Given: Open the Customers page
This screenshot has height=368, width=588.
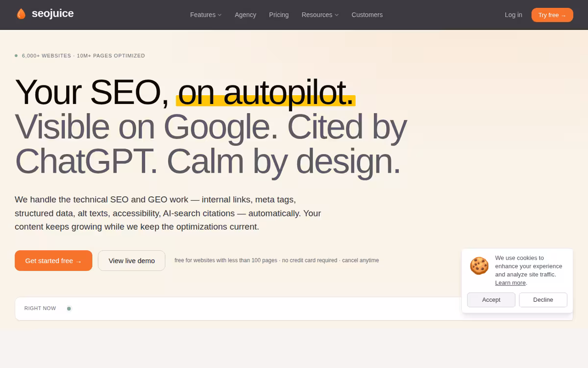Looking at the screenshot, I should (367, 15).
